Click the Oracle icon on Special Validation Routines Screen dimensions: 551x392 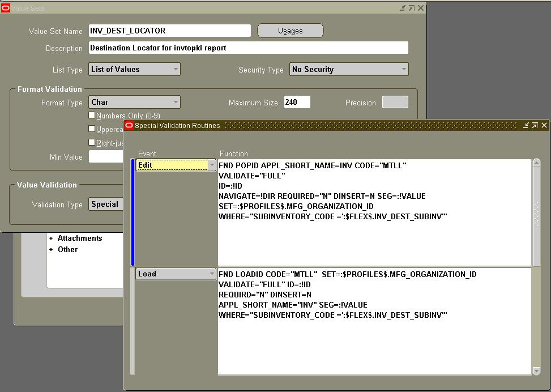[x=129, y=125]
